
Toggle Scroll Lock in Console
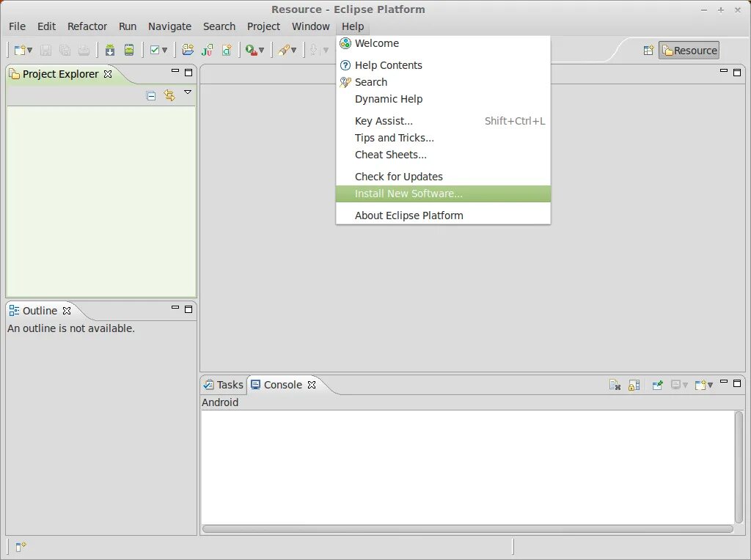[x=634, y=385]
